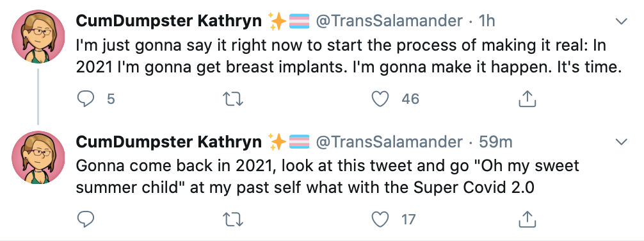Open the second tweet's profile avatar

click(38, 158)
